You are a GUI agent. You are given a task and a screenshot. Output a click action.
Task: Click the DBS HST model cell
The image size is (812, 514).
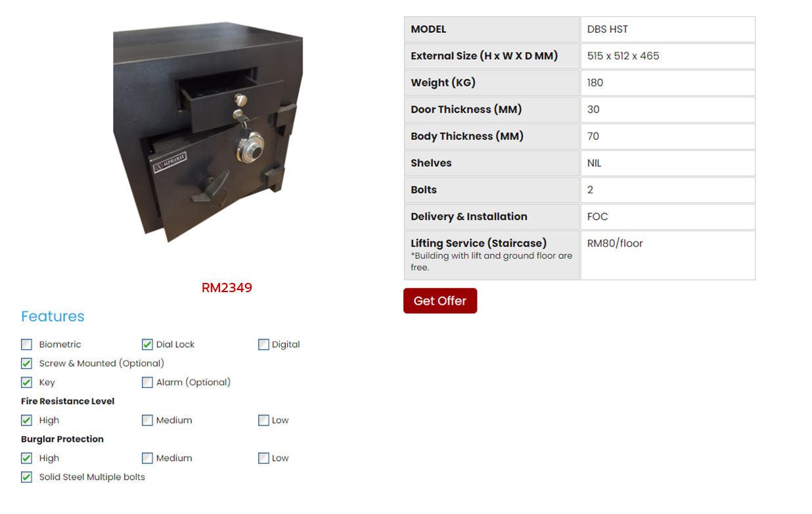click(x=608, y=30)
